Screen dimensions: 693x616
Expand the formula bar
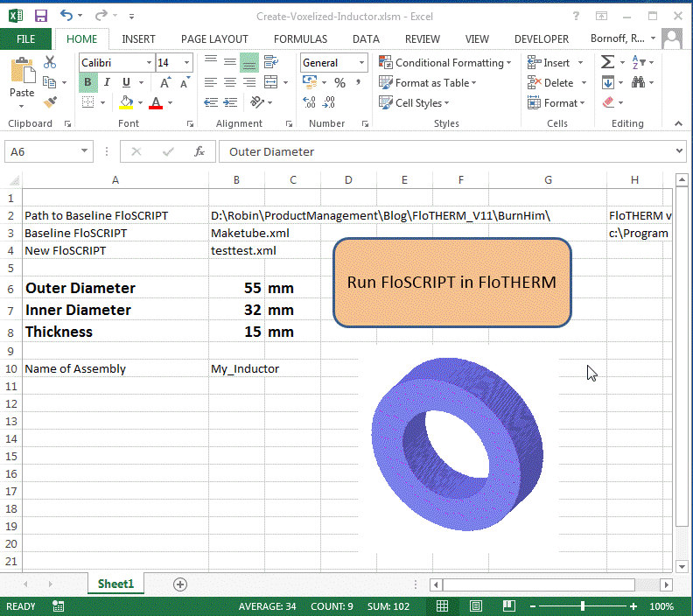click(x=679, y=151)
